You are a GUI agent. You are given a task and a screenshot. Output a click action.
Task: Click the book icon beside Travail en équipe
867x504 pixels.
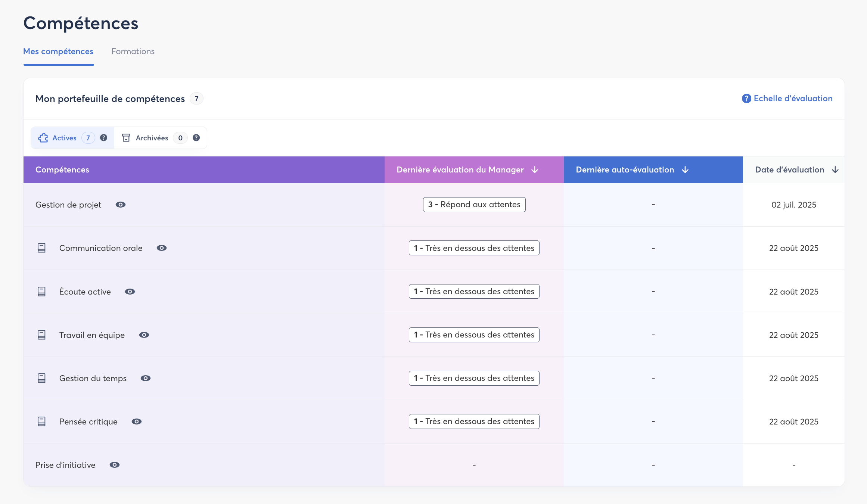[41, 335]
